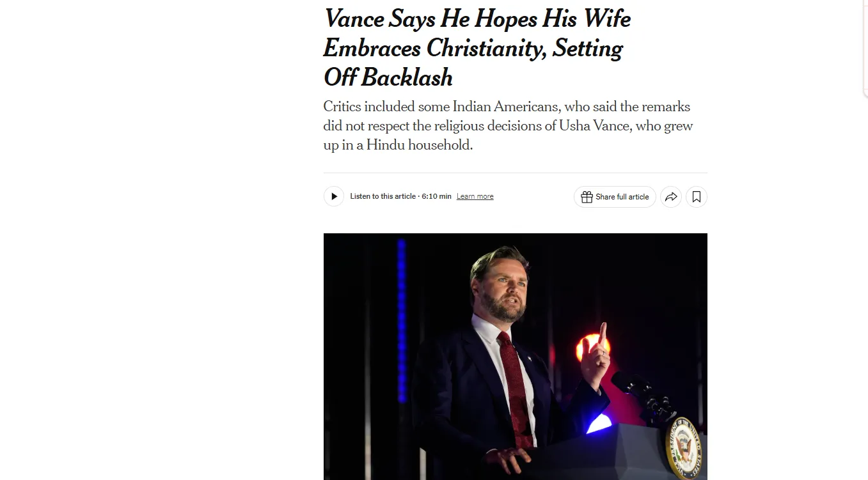Bookmark this article with the save icon

point(697,197)
